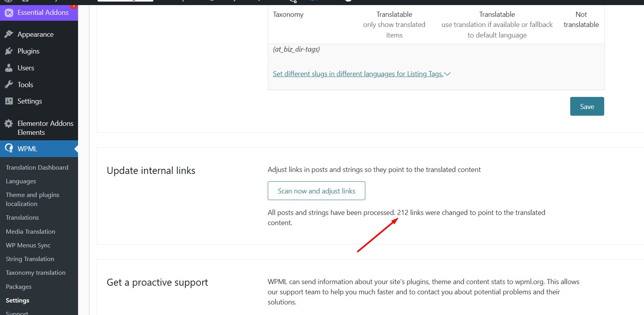The image size is (644, 315).
Task: Open String Translation submenu
Action: pos(30,259)
